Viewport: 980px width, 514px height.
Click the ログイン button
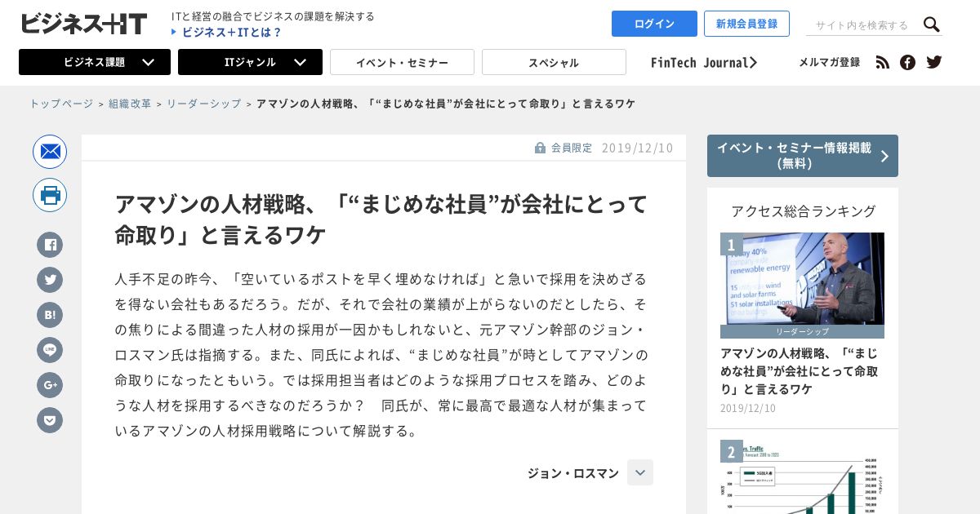pyautogui.click(x=654, y=24)
